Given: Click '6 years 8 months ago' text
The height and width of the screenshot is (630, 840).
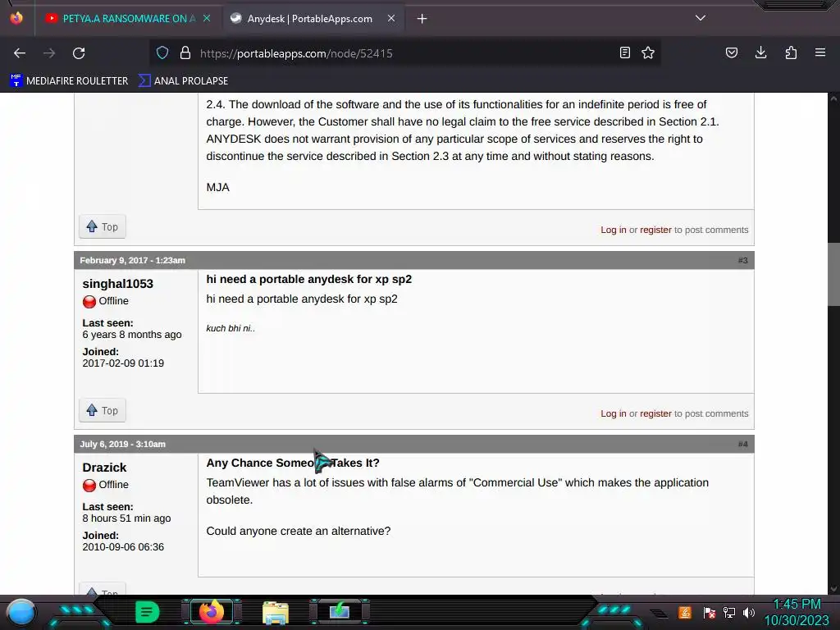Looking at the screenshot, I should [x=132, y=335].
